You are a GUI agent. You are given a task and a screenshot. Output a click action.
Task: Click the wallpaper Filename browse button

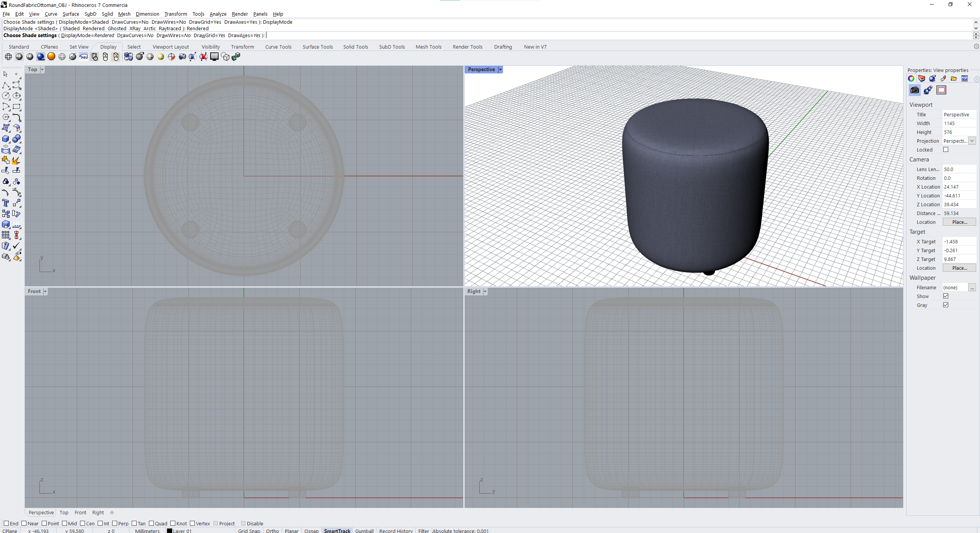point(972,287)
